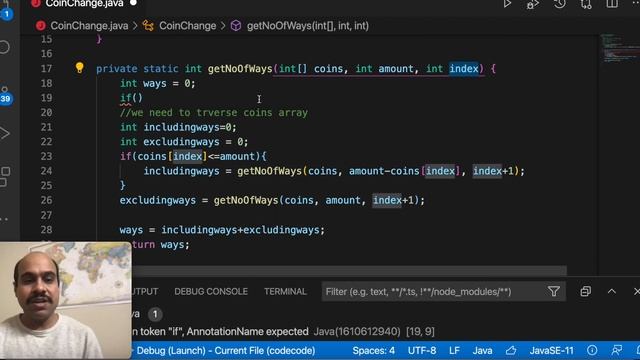Click "<=amount" condition on line 23
This screenshot has width=640, height=360.
click(x=231, y=156)
